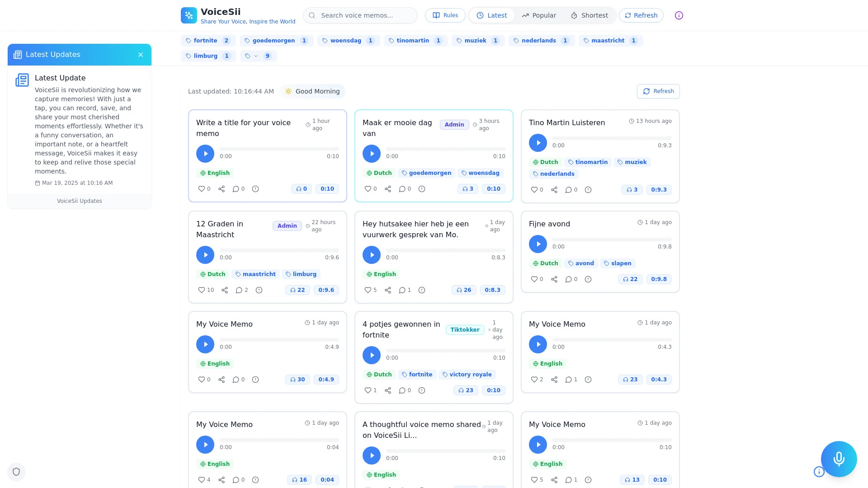This screenshot has width=868, height=488.
Task: Toggle the 'muziek' tag filter
Action: [x=478, y=40]
